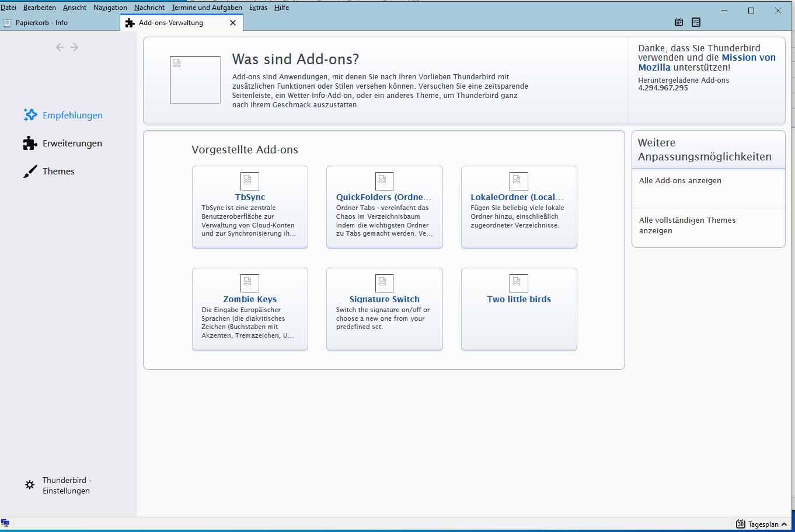Click the Themes brush icon
The image size is (795, 532).
click(x=30, y=171)
